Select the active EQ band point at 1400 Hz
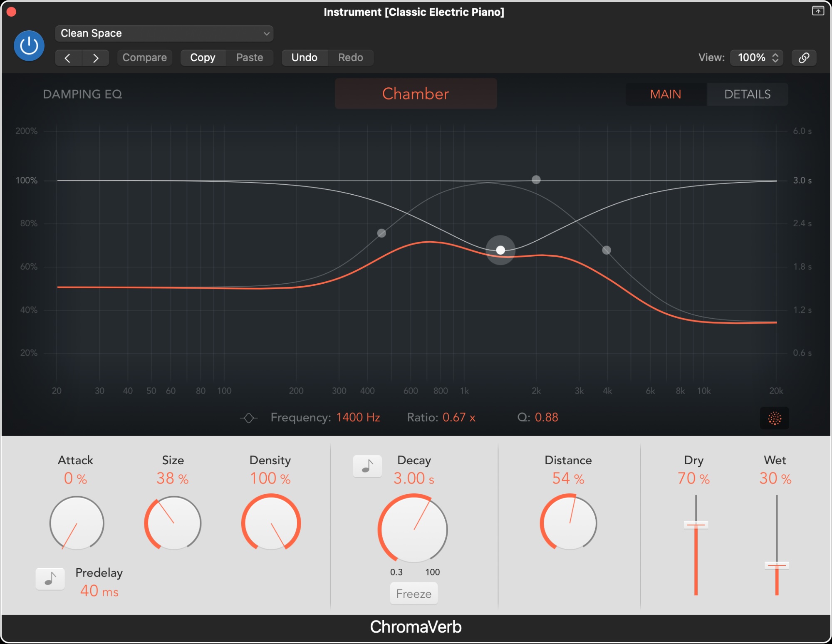 coord(500,250)
